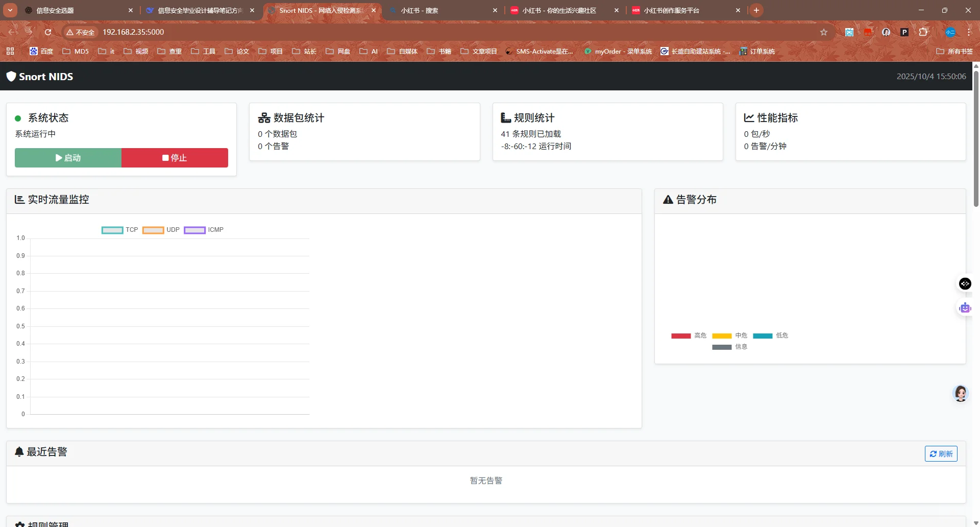Screen dimensions: 980x527
Task: Open the 所有书签 bookmarks folder
Action: (x=953, y=51)
